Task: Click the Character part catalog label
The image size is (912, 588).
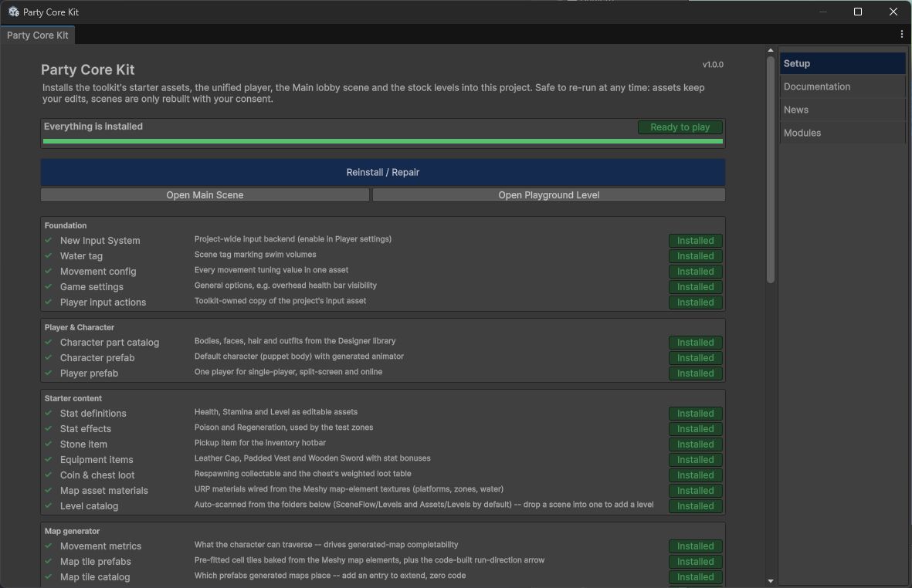Action: pos(110,342)
